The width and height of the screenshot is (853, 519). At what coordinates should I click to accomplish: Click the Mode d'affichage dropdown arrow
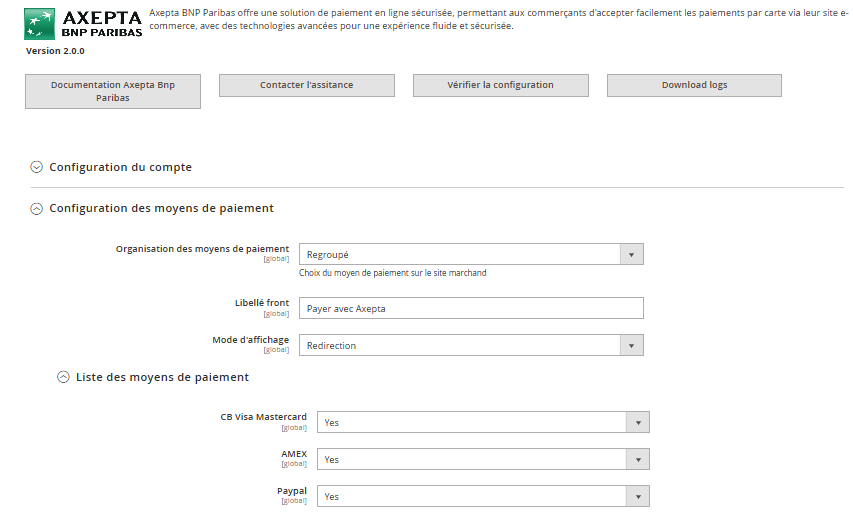click(631, 346)
